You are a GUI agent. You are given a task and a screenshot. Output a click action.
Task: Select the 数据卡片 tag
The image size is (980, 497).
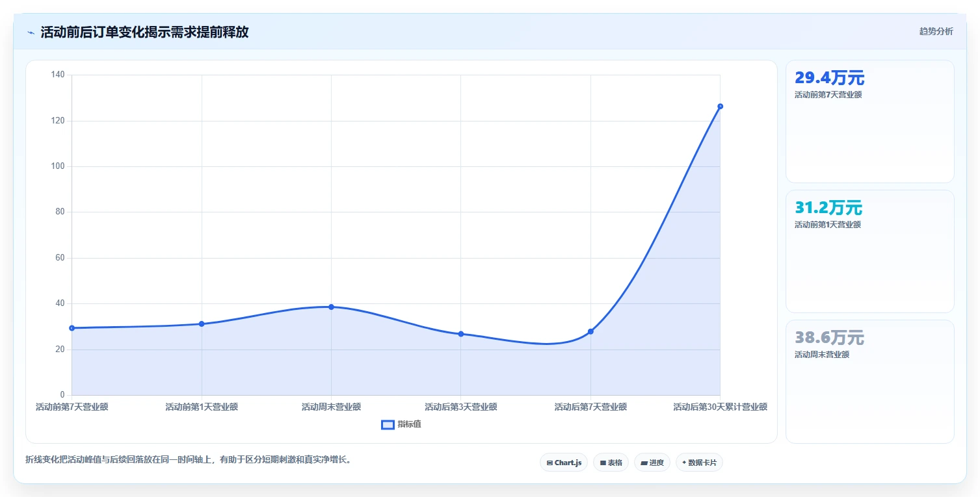[x=699, y=463]
